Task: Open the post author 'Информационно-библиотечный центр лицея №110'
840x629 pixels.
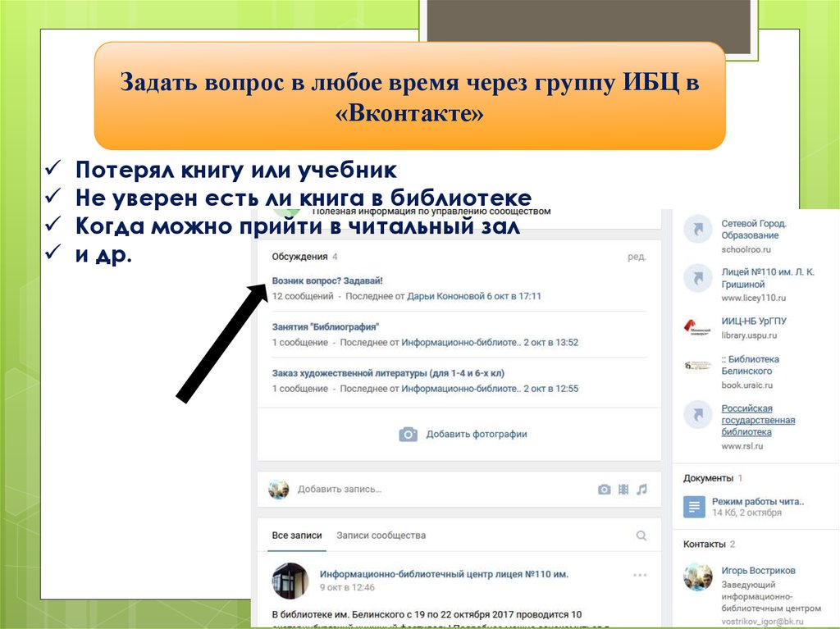Action: click(x=444, y=574)
